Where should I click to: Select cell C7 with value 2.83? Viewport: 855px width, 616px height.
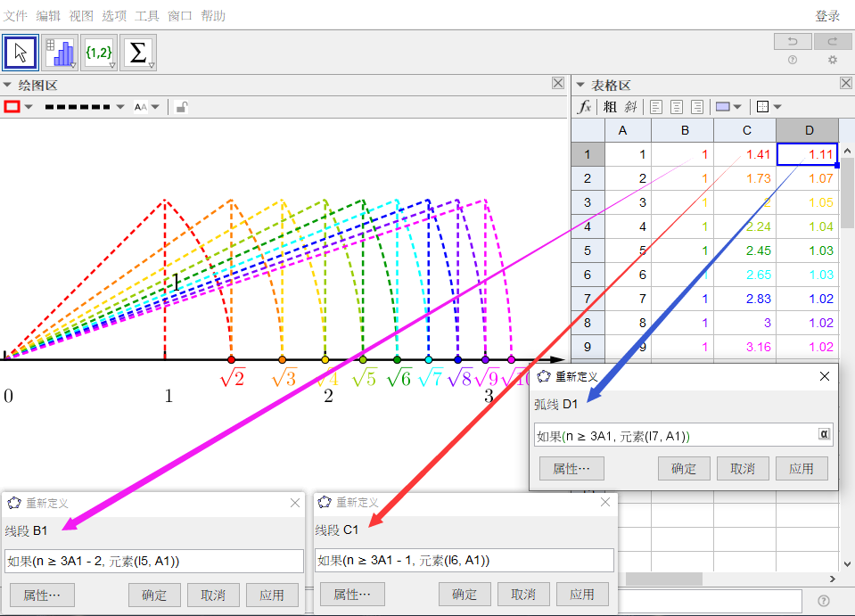click(x=744, y=298)
